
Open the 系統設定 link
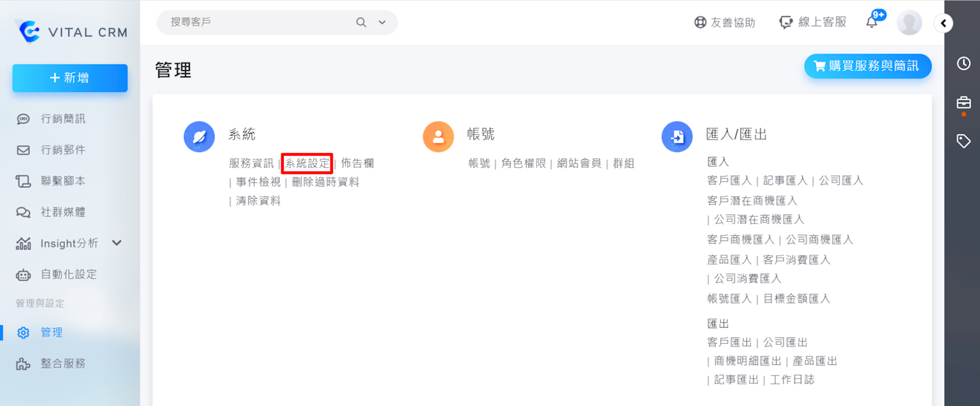coord(307,164)
